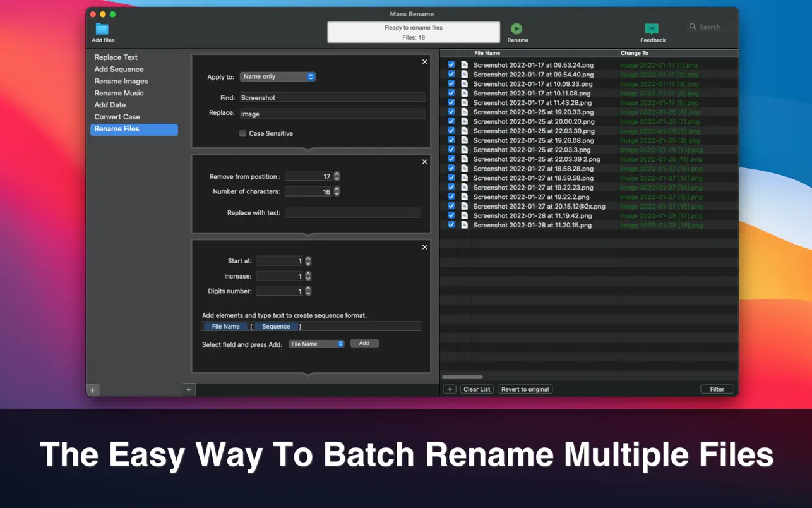Select row Screenshot 2022-01-25 at 22.03.39 2.png
This screenshot has width=812, height=508.
pyautogui.click(x=589, y=159)
